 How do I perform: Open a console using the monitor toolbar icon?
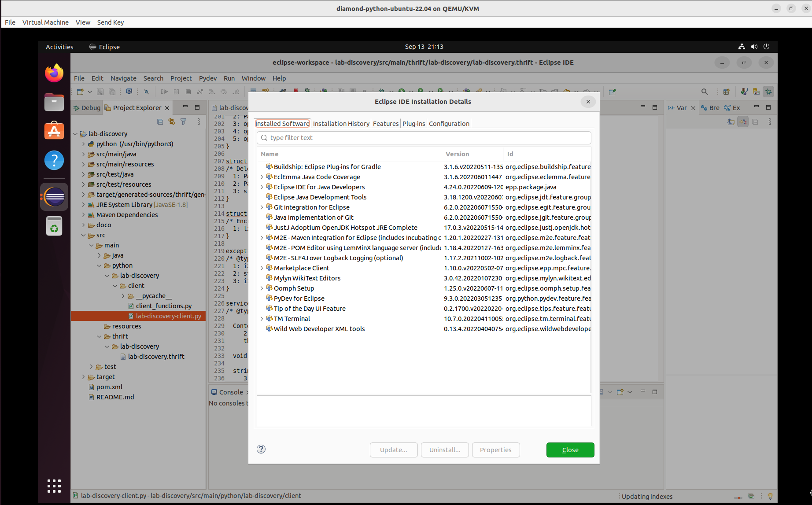coord(129,92)
